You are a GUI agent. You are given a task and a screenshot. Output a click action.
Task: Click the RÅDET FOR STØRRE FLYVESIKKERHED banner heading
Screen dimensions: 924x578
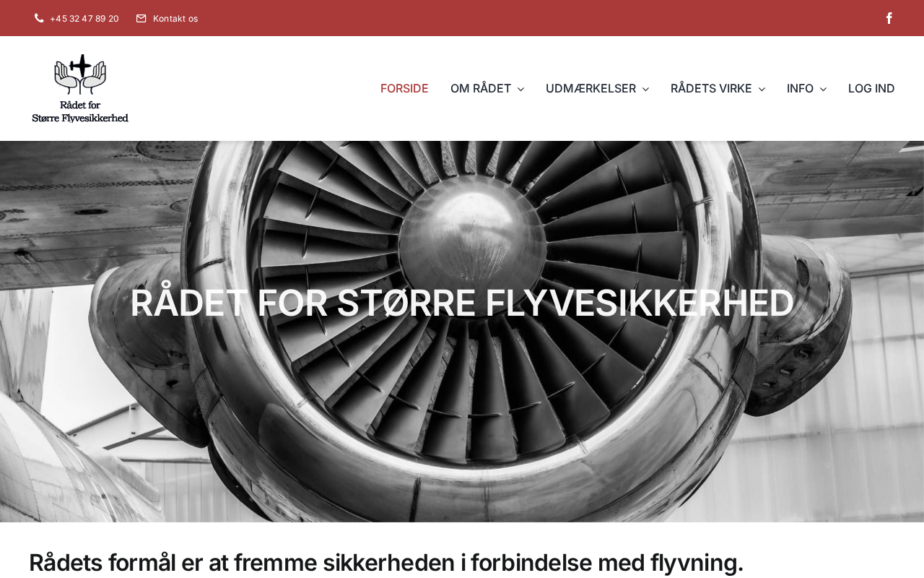[x=462, y=303]
